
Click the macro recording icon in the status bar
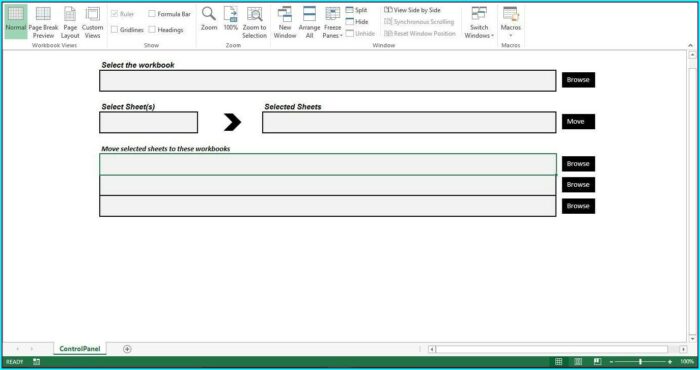click(x=37, y=362)
